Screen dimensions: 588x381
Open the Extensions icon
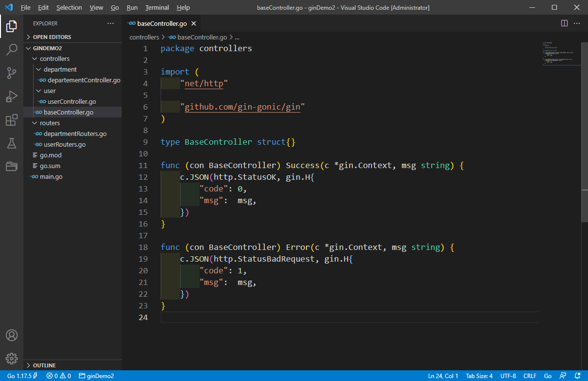click(x=12, y=120)
